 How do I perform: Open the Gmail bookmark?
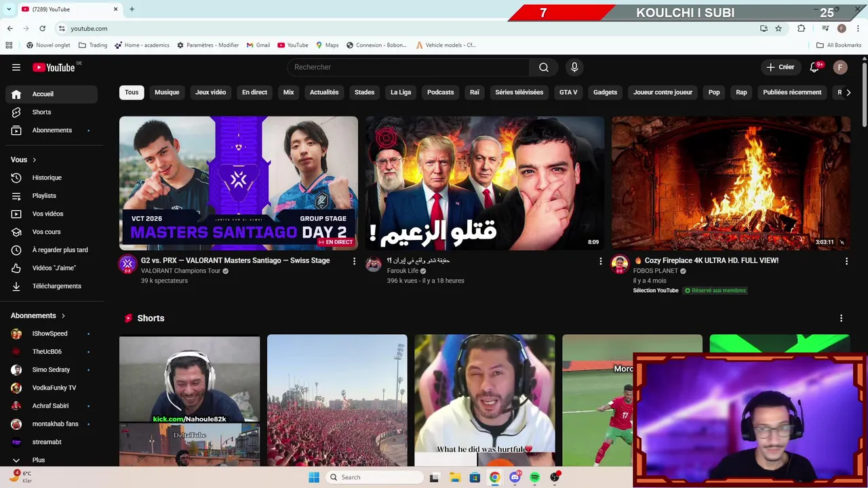pyautogui.click(x=258, y=45)
